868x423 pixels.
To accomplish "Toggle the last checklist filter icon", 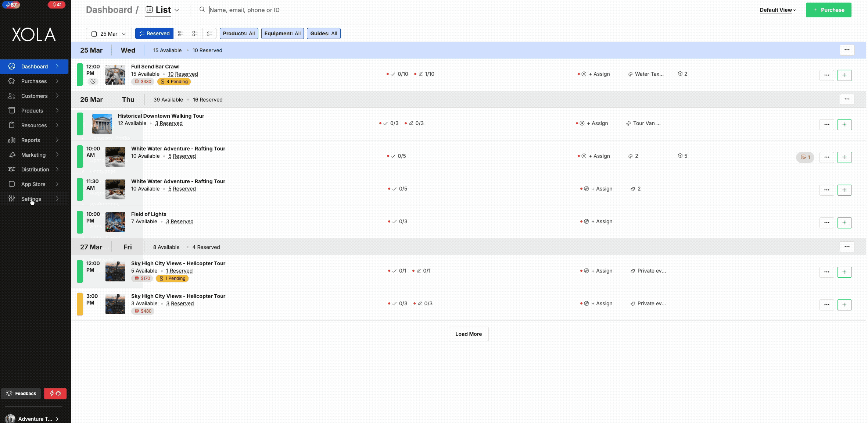I will click(x=209, y=33).
